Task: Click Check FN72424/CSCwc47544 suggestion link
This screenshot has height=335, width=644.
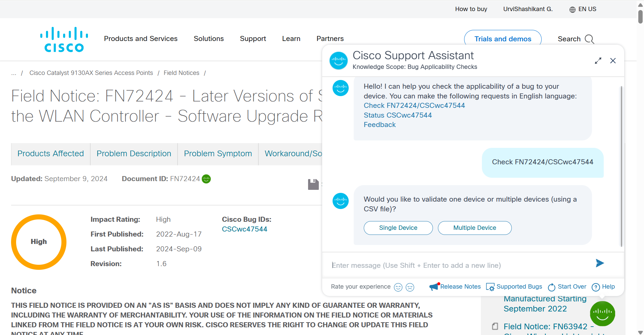Action: [x=414, y=106]
